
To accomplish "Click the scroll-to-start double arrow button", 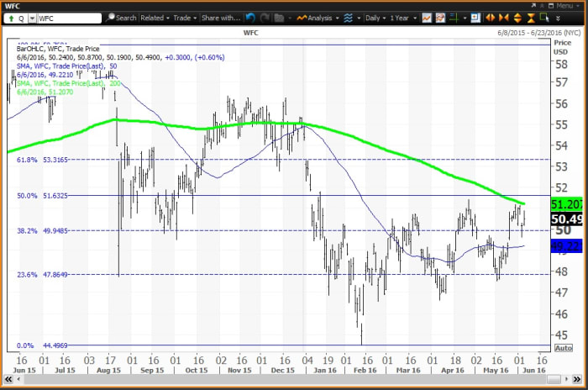I will [8, 379].
